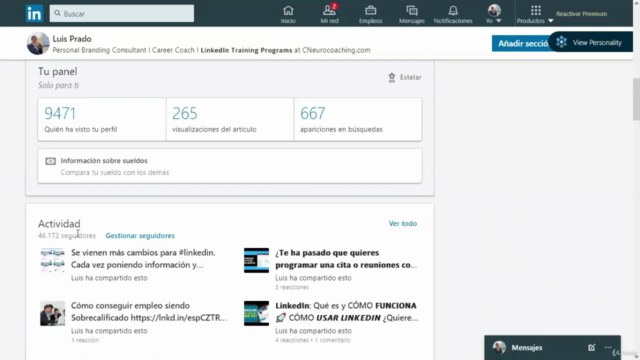Expand the Productos dropdown arrow

pyautogui.click(x=550, y=21)
